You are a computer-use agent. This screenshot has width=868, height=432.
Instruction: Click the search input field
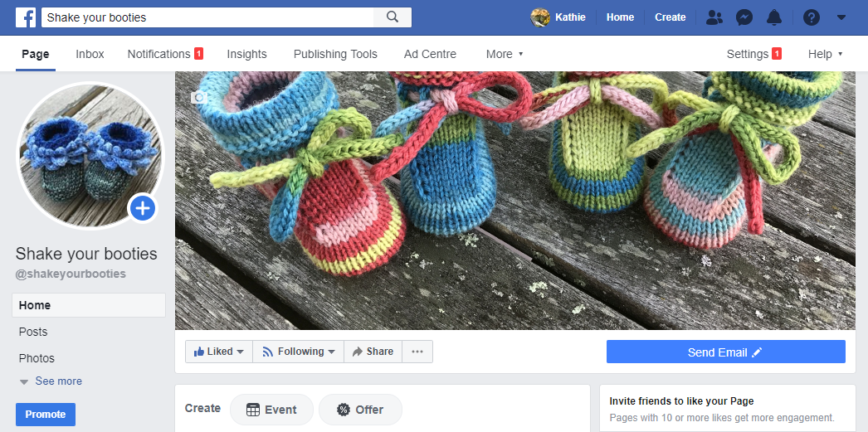coord(207,17)
